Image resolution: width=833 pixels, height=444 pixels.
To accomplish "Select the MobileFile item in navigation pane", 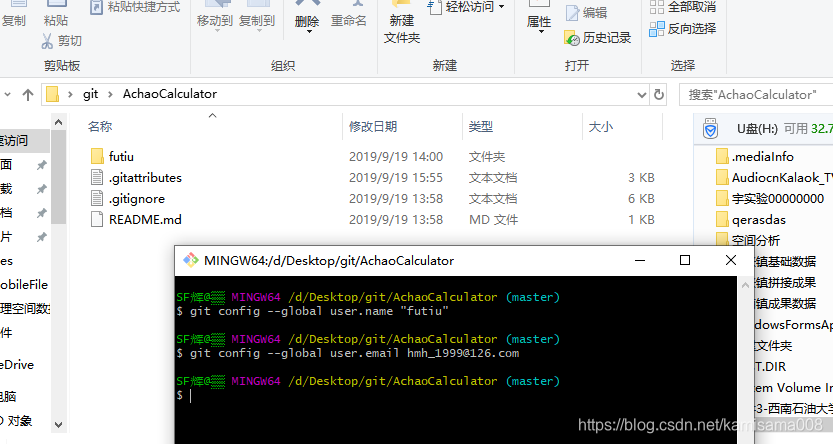I will pos(24,285).
